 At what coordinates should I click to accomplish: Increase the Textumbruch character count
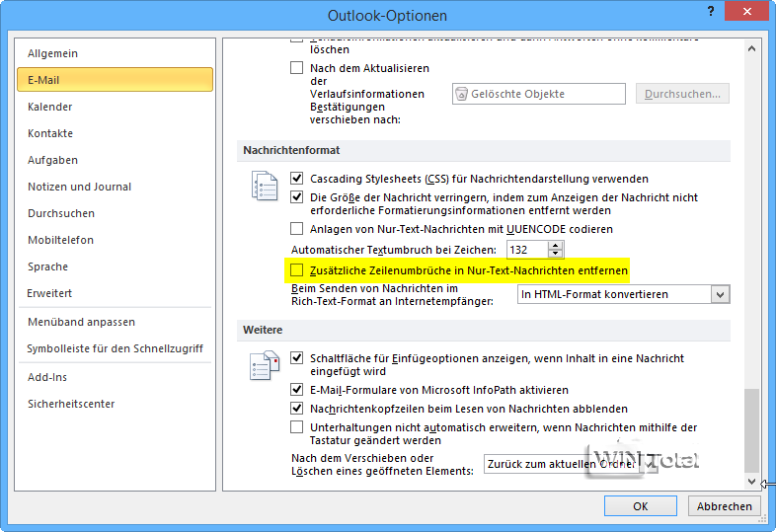tap(556, 246)
